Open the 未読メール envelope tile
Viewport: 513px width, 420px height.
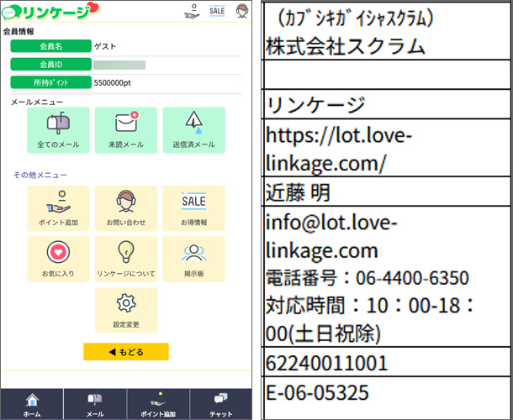(x=126, y=130)
